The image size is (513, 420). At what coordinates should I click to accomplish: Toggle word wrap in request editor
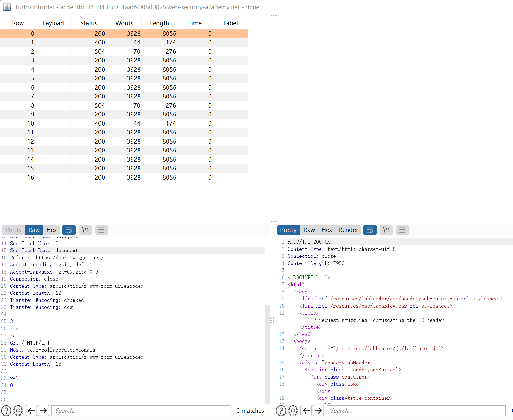(69, 230)
